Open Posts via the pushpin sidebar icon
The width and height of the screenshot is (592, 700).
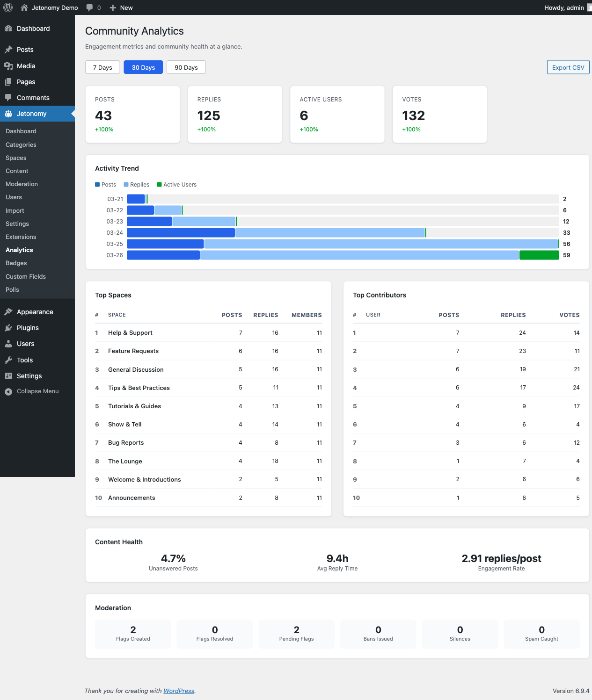tap(8, 50)
